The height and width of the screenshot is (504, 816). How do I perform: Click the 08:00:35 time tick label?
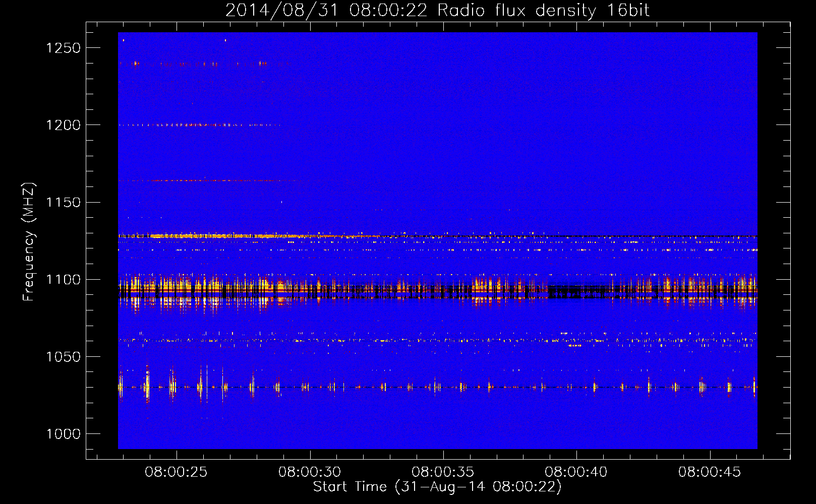point(443,472)
